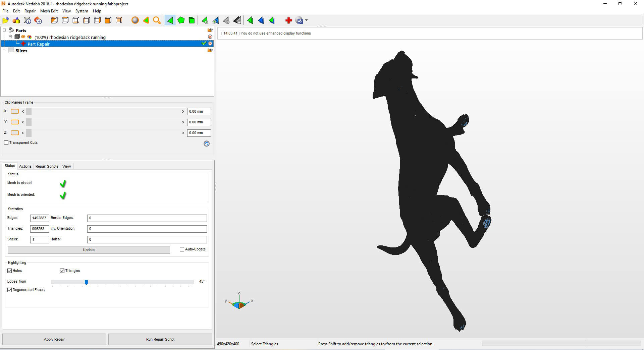Click the part color wheel icon
Screen dimensions: 644x350
tap(30, 37)
